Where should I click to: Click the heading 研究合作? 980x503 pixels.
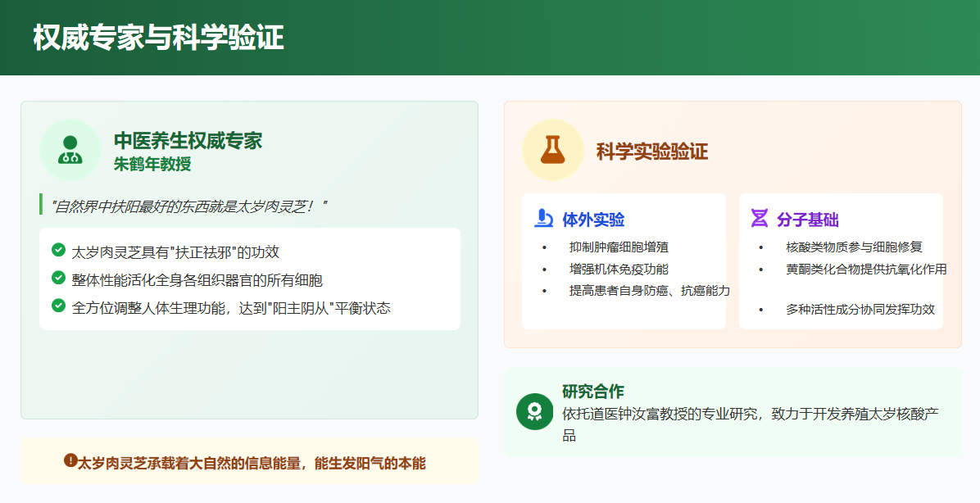[x=593, y=391]
